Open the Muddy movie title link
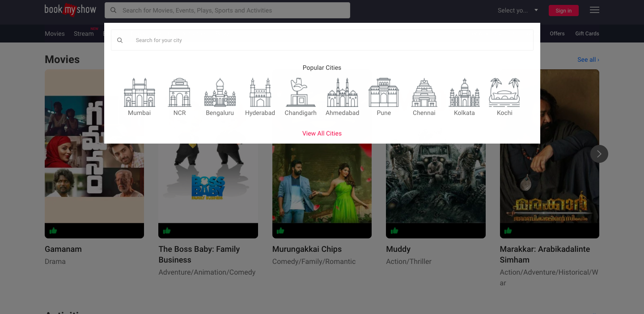Viewport: 644px width, 314px height. pyautogui.click(x=398, y=249)
